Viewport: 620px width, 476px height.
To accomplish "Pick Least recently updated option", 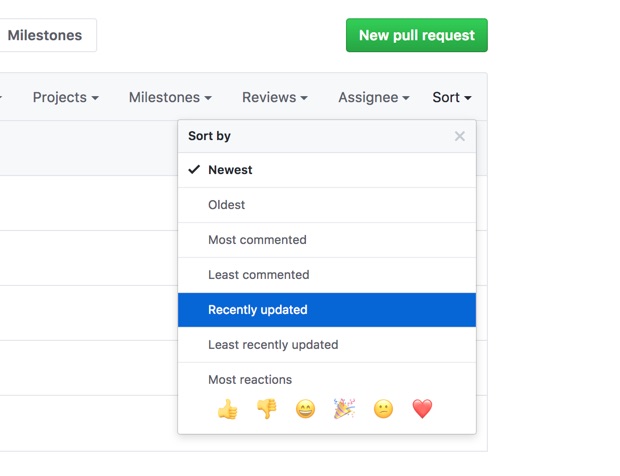I will (x=327, y=345).
